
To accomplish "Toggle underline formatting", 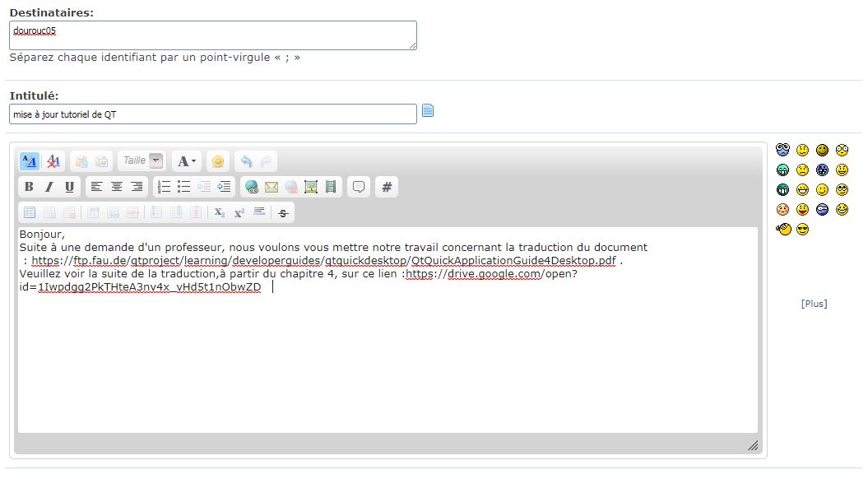I will 69,187.
